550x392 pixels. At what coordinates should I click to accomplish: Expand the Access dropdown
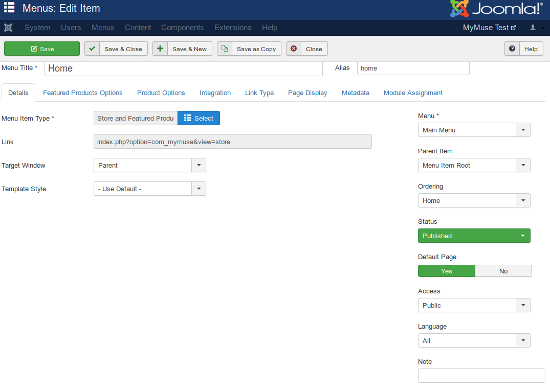click(474, 306)
